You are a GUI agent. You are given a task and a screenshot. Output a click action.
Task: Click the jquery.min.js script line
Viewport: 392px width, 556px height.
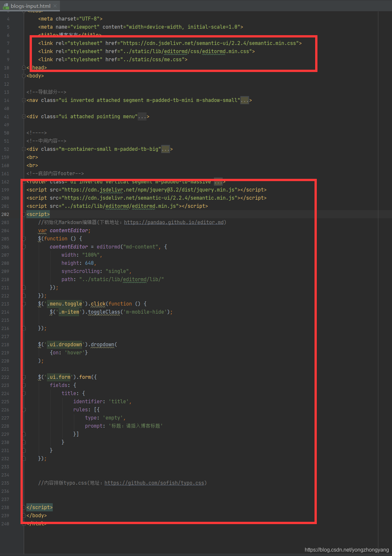click(x=147, y=190)
